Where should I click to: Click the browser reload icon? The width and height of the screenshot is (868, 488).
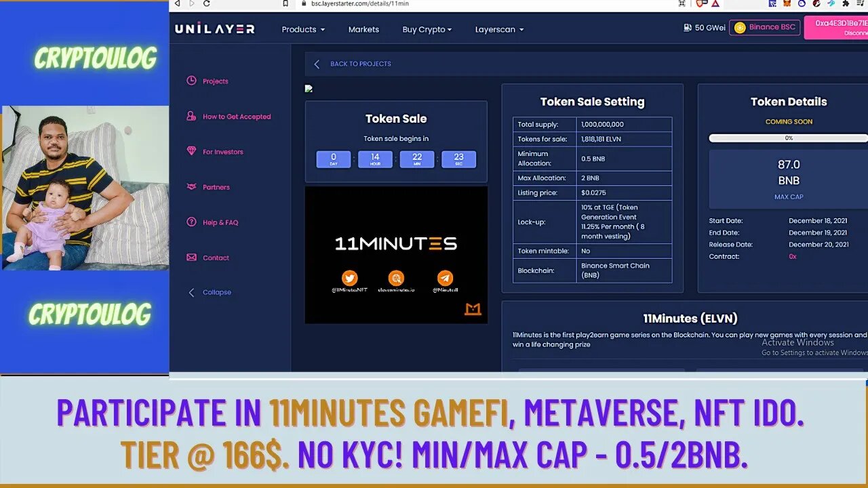click(207, 4)
